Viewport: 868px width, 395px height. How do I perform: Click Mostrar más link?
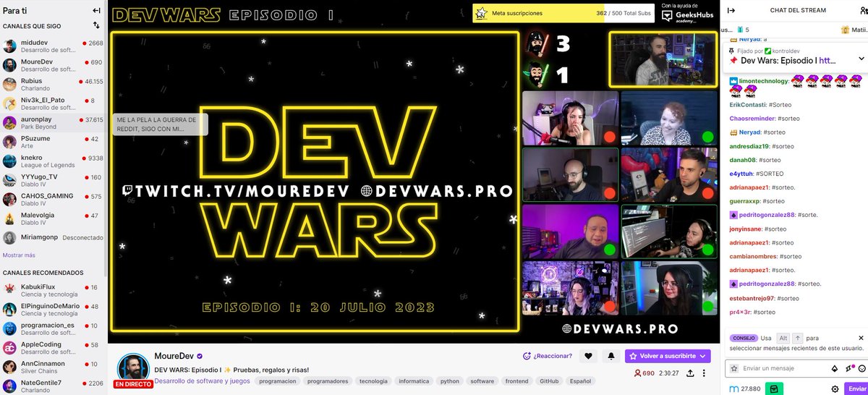pos(19,255)
